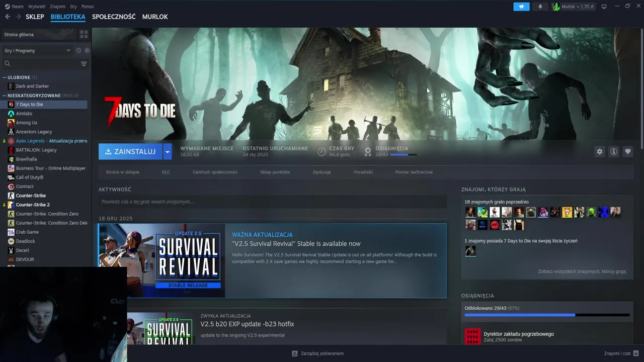Open the Gry menu
Image resolution: width=644 pixels, height=362 pixels.
click(73, 7)
